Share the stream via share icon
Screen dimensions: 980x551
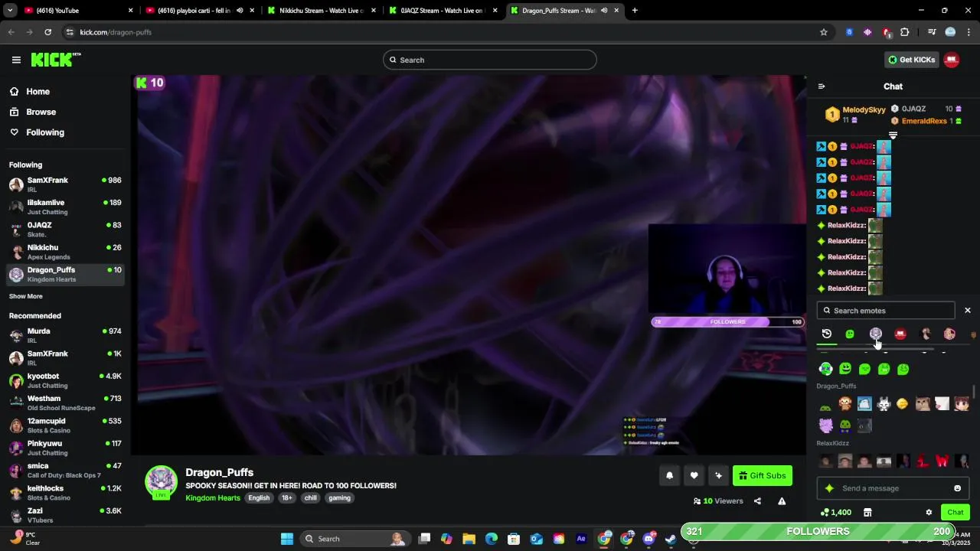(757, 501)
